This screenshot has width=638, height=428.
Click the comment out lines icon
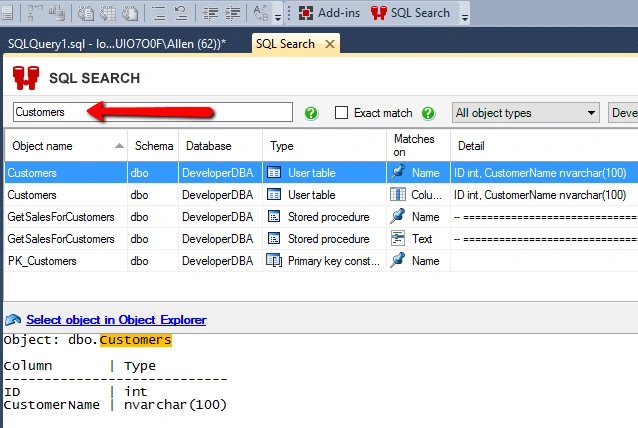click(158, 13)
